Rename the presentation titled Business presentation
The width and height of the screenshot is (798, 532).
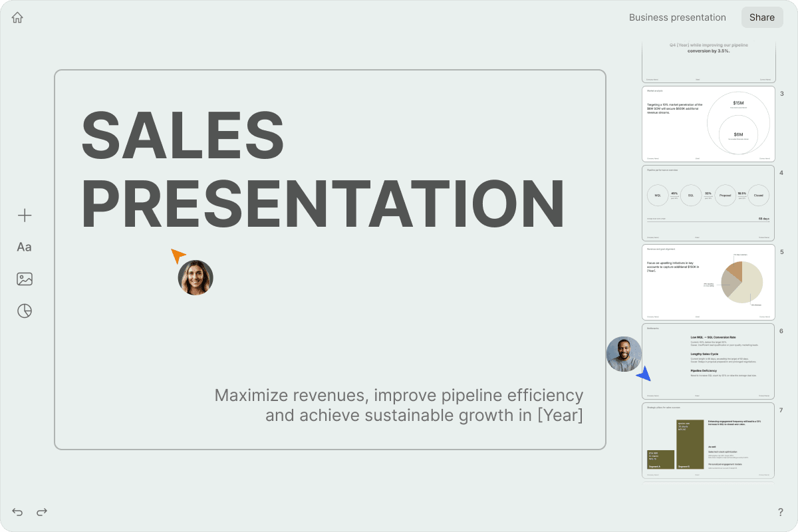tap(677, 17)
